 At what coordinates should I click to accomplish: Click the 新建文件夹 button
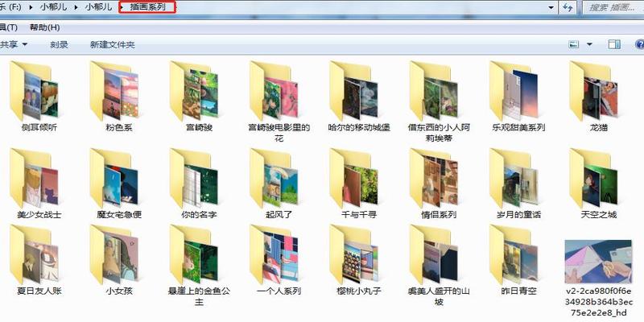(x=113, y=45)
